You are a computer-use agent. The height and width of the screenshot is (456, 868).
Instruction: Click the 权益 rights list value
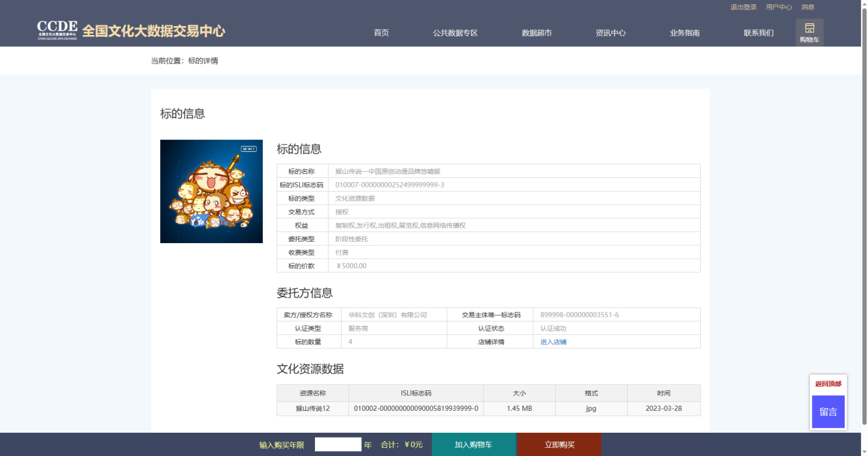tap(400, 225)
